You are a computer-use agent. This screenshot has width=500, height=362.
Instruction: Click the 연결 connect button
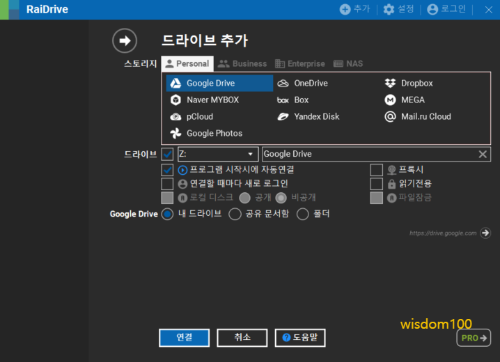pos(184,338)
